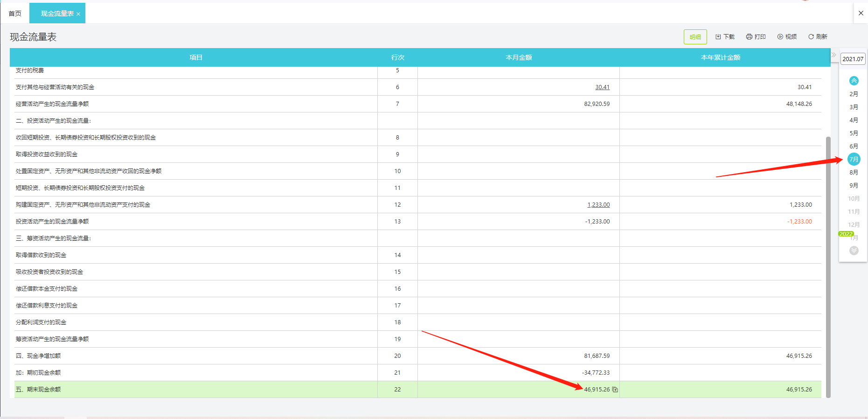This screenshot has height=419, width=868.
Task: Select 11月 in the month list
Action: (854, 211)
